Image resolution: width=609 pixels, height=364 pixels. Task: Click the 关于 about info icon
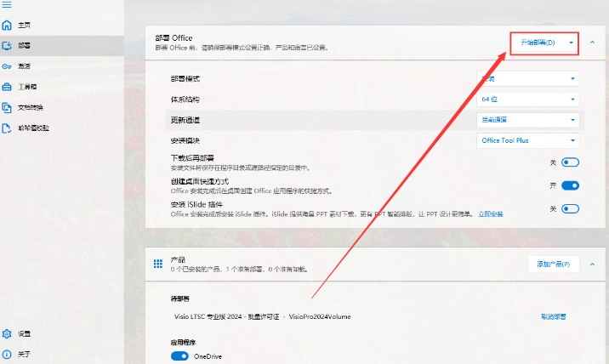tap(7, 353)
